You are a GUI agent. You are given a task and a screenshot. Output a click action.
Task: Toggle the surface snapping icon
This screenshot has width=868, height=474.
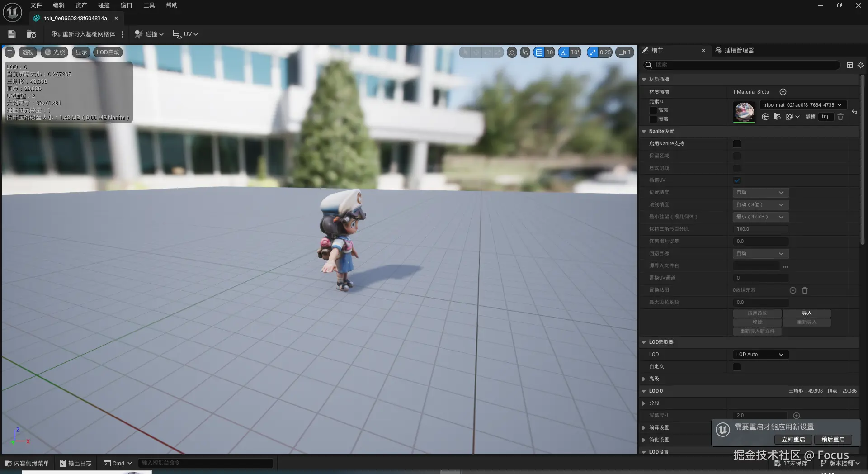pos(525,52)
